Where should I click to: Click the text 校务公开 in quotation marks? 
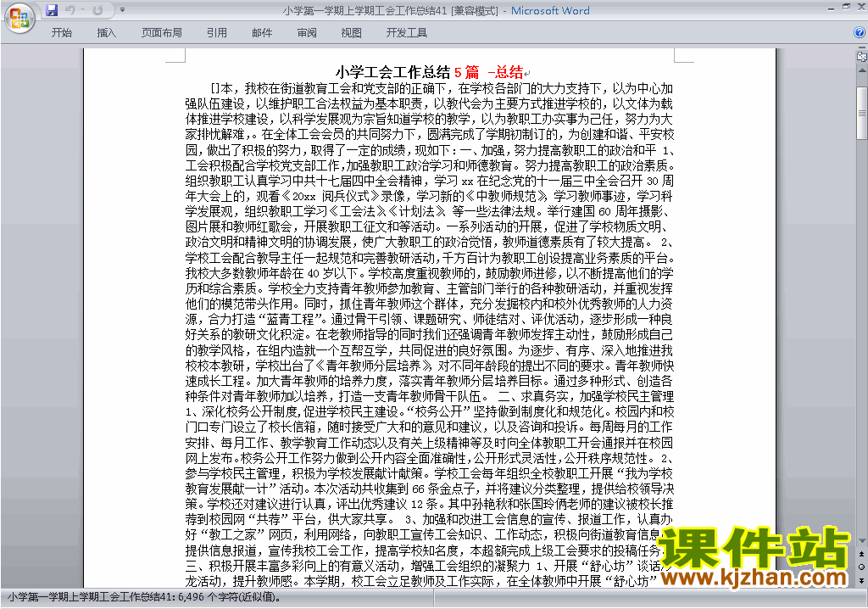(x=438, y=411)
